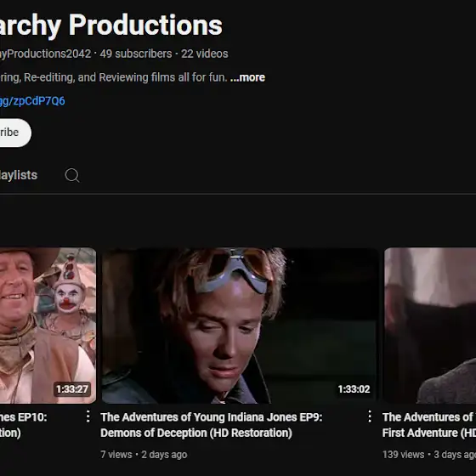Open the zpCdP7Q6 channel link

32,101
